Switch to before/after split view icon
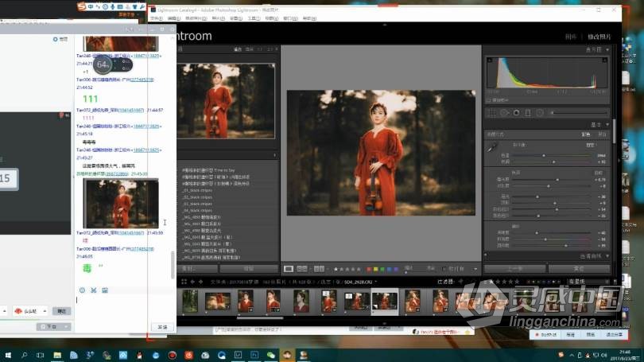The width and height of the screenshot is (644, 362). (x=319, y=269)
